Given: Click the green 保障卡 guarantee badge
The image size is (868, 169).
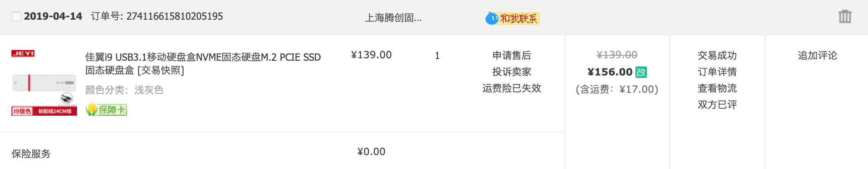Looking at the screenshot, I should click(106, 110).
